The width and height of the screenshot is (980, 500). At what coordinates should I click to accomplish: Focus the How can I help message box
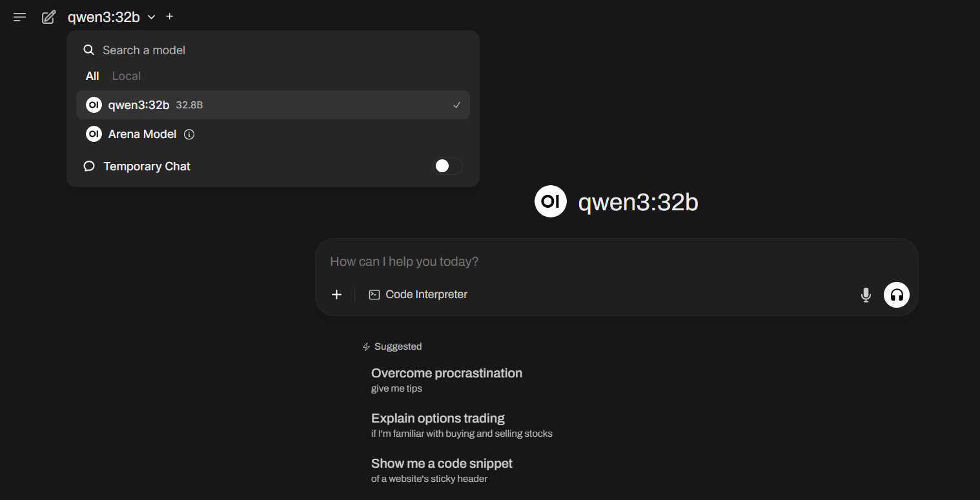[581, 261]
